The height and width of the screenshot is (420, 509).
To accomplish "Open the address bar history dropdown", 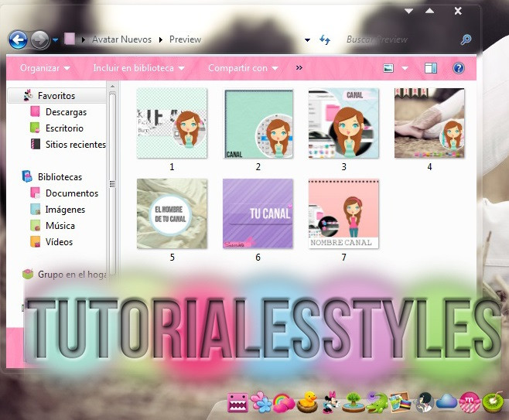I will pyautogui.click(x=307, y=40).
